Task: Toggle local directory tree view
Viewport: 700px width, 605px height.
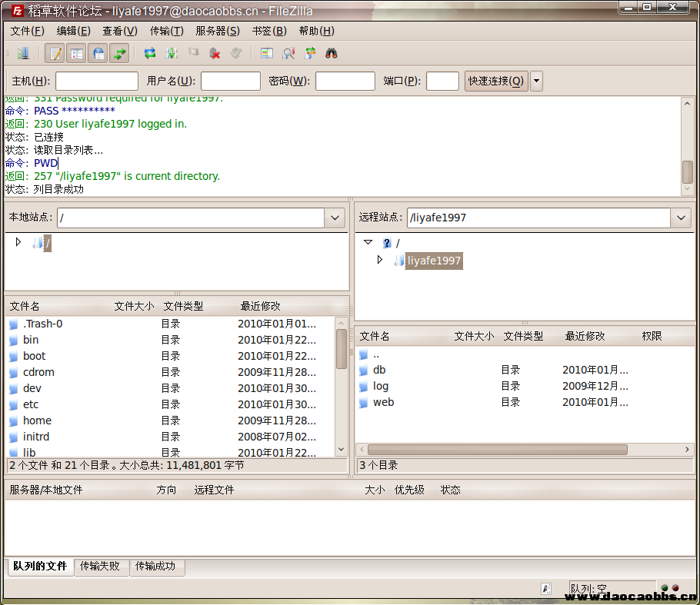Action: (x=76, y=53)
